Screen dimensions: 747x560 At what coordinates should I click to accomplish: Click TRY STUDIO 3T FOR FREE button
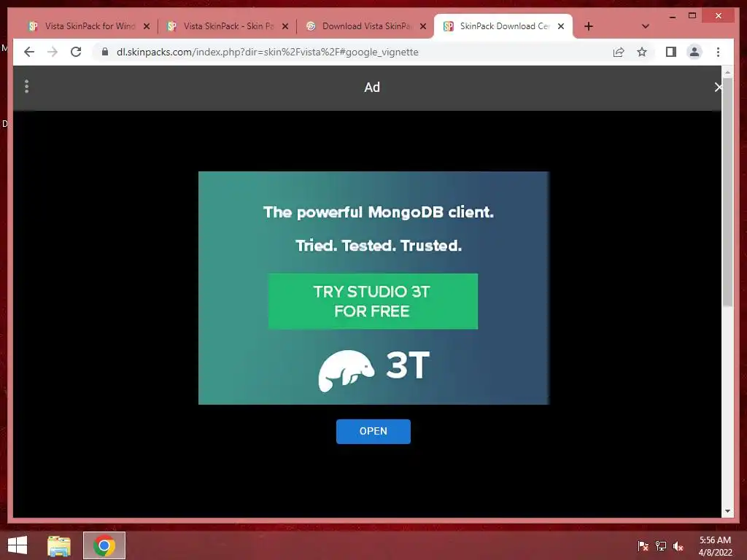[x=373, y=301]
